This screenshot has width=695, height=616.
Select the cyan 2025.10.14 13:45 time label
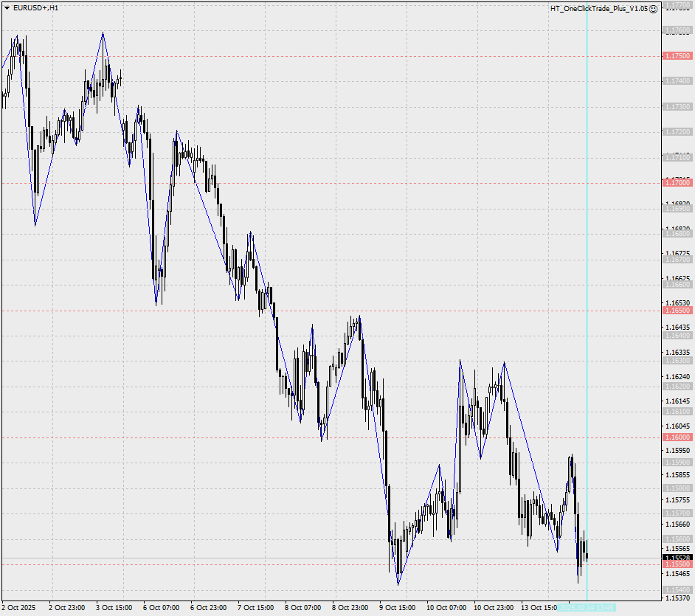point(587,608)
